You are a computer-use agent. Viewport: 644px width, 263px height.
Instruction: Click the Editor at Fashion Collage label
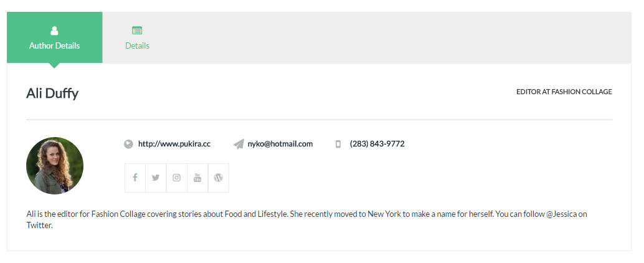[x=564, y=92]
